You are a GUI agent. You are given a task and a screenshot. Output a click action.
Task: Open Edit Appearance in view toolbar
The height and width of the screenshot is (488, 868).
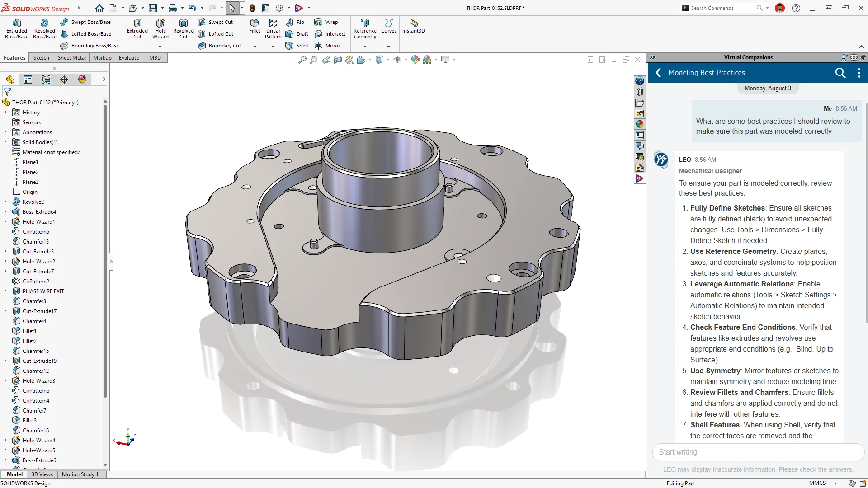[x=415, y=60]
